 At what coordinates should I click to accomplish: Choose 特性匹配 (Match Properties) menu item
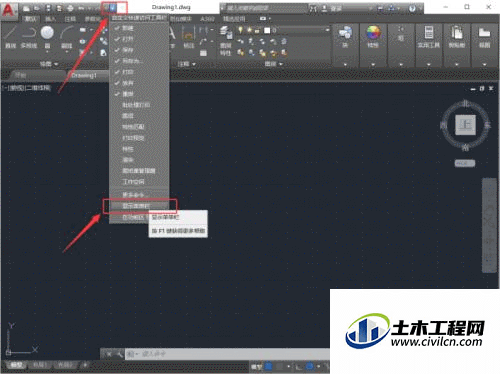(x=139, y=127)
